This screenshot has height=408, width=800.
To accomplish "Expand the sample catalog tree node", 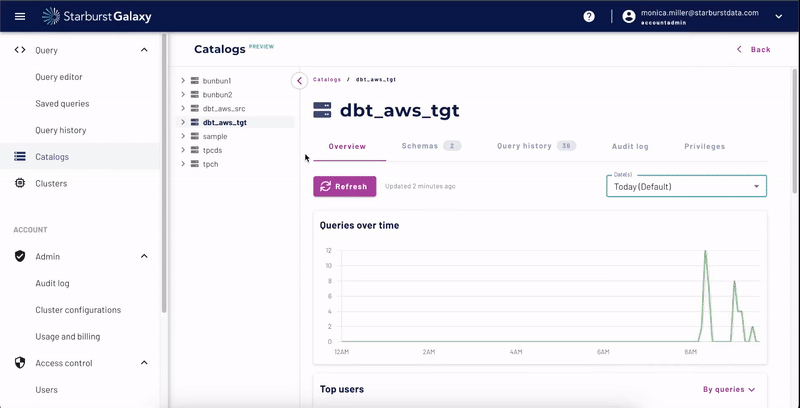I will (x=183, y=136).
